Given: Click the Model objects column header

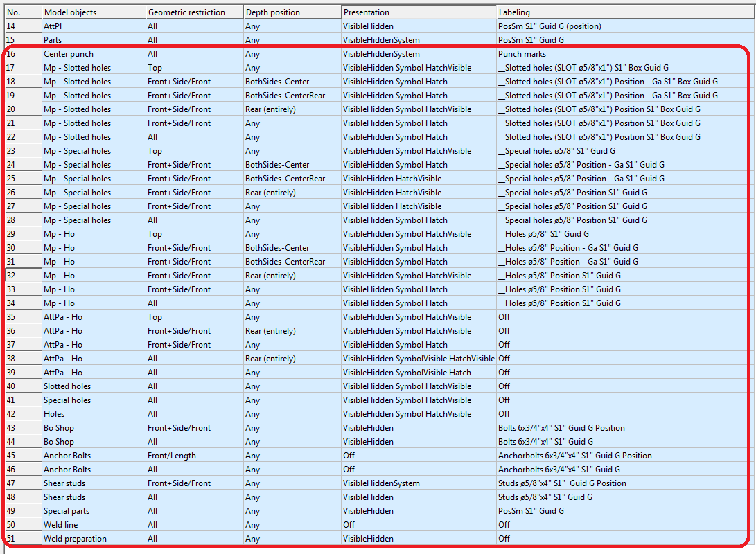Looking at the screenshot, I should 94,12.
